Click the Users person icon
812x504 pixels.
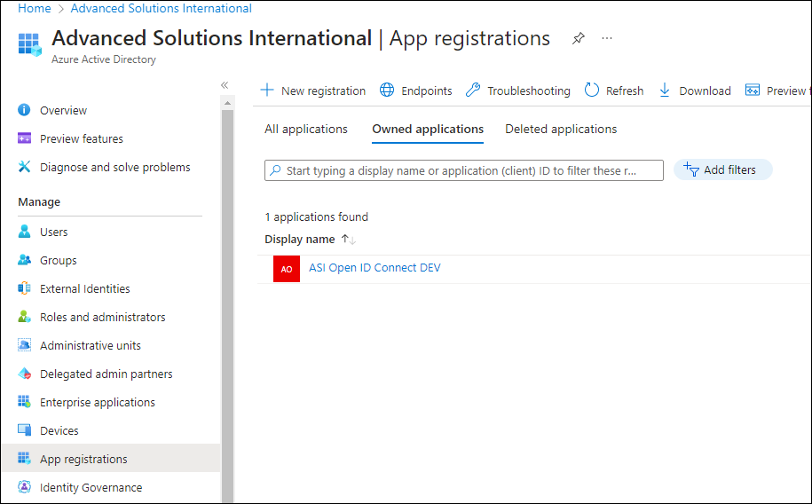click(x=24, y=231)
